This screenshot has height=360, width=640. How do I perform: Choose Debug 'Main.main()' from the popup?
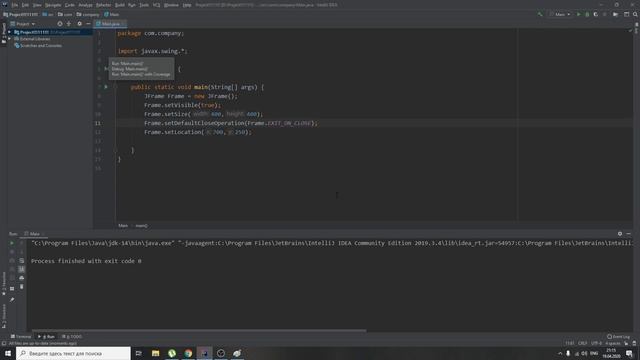[130, 69]
